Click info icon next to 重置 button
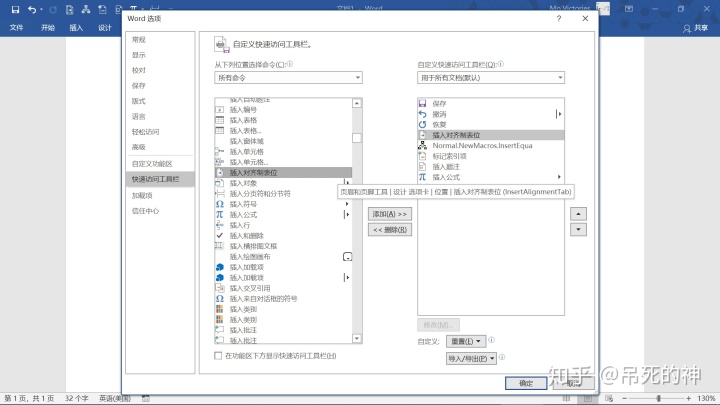The image size is (720, 405). 491,340
